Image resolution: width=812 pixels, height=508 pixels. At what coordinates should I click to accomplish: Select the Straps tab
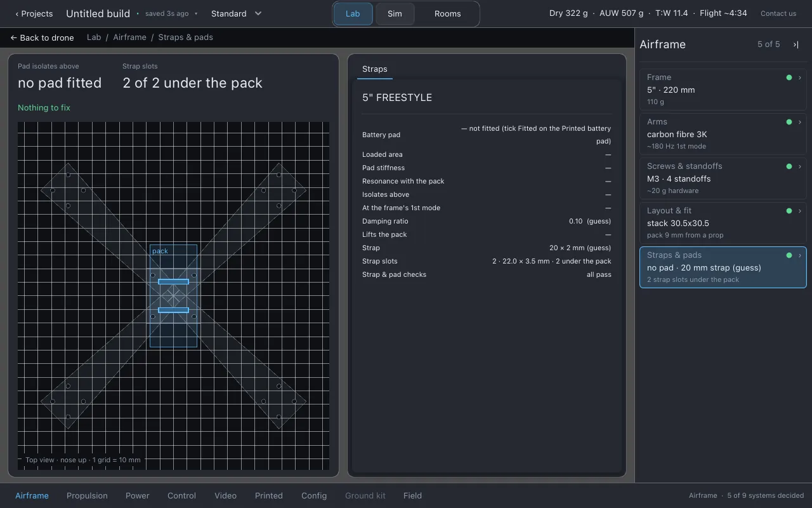(375, 69)
